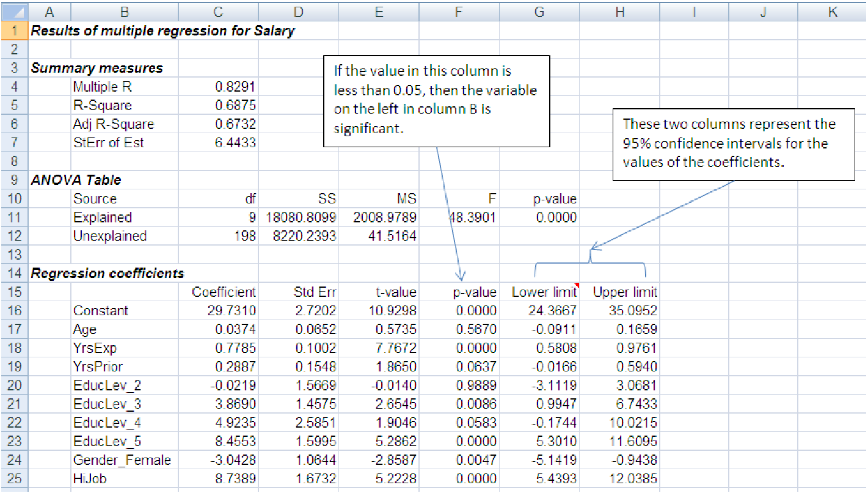Select the R-Square value 0.6875
Screen dimensions: 868x493
(219, 105)
